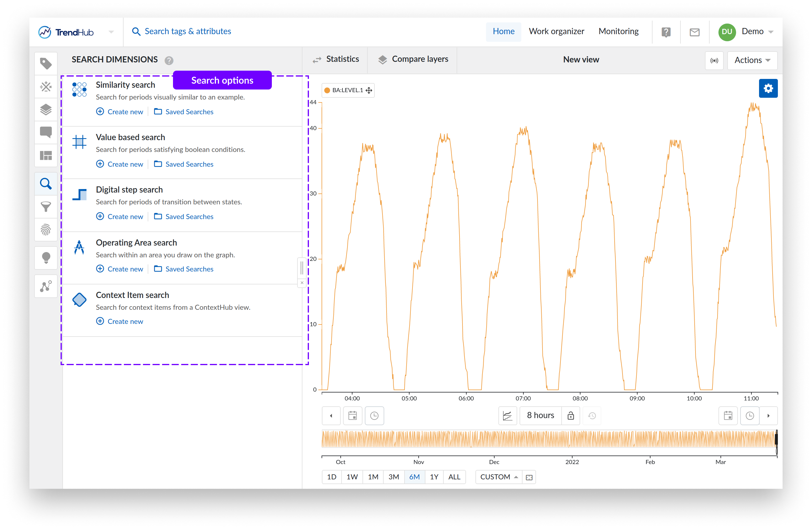
Task: Click the BA:LEVEL.1 orange color dot
Action: coord(327,90)
